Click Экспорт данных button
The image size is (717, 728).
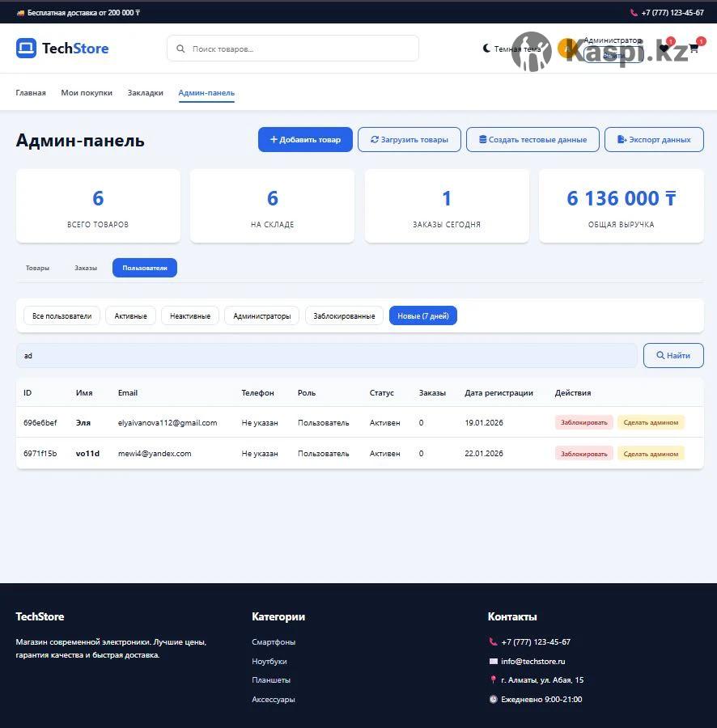click(x=654, y=140)
